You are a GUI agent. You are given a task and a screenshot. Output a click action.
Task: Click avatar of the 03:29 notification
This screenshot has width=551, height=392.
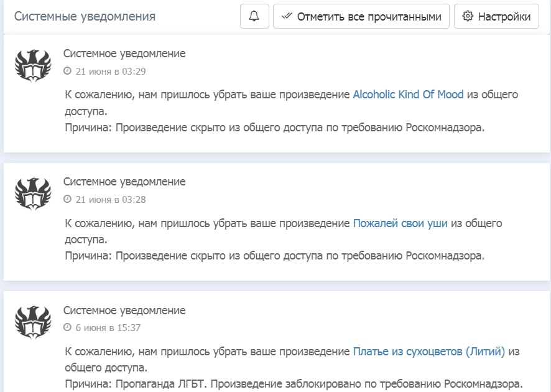[x=32, y=66]
